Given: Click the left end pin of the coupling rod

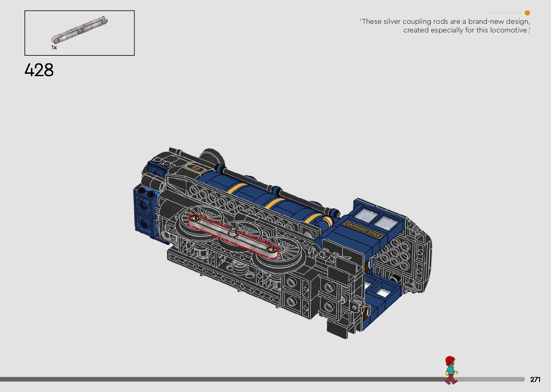Looking at the screenshot, I should (194, 218).
